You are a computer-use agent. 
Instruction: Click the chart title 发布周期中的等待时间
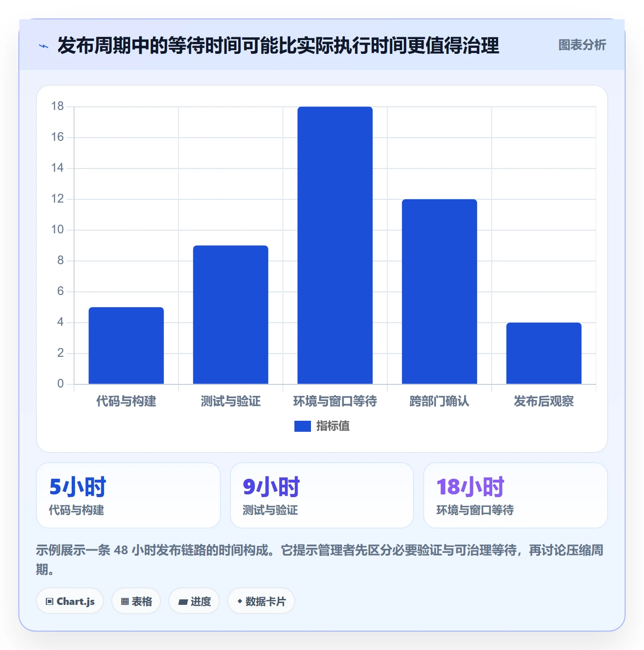(x=278, y=46)
